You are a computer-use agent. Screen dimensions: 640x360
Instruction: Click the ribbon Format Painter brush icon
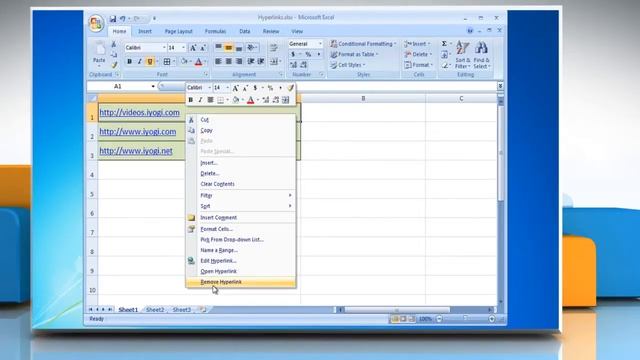coord(114,64)
